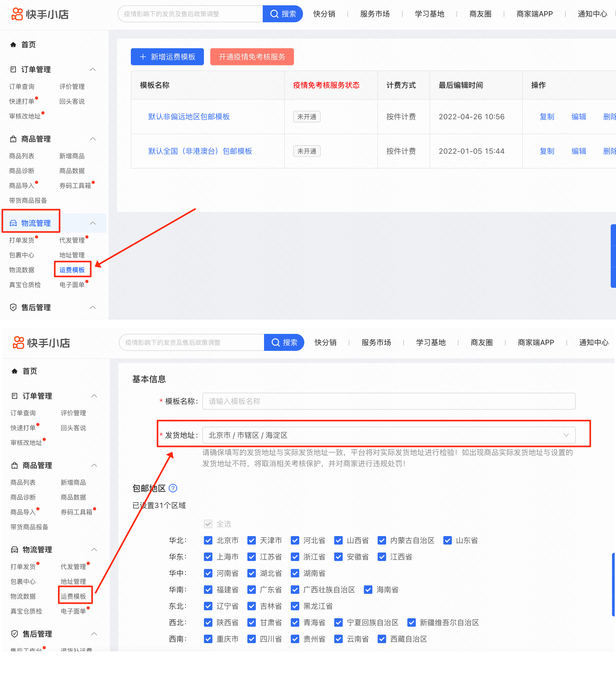Screen dimensions: 616x676
Task: Uncheck the 湖北省 checkbox
Action: pos(252,573)
